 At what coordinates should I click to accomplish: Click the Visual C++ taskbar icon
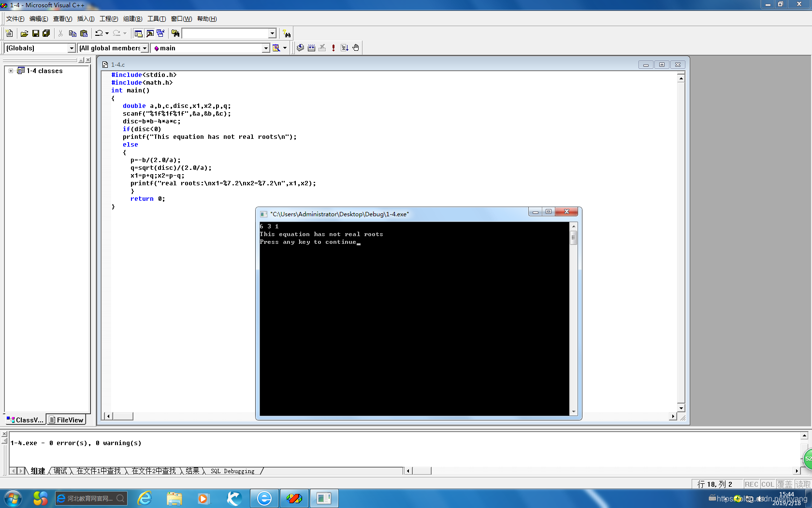[x=294, y=498]
